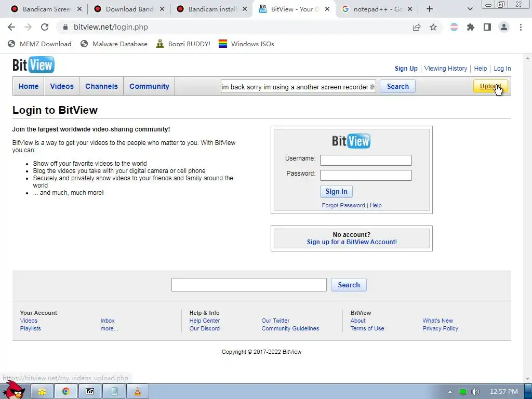Open the Angry Birds start button
The image size is (532, 399).
click(x=15, y=390)
